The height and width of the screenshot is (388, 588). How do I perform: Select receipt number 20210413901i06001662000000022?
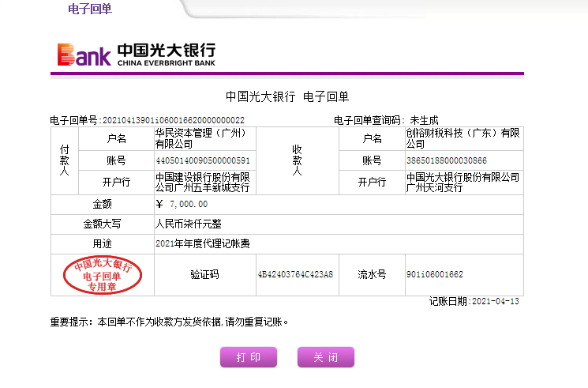click(174, 120)
